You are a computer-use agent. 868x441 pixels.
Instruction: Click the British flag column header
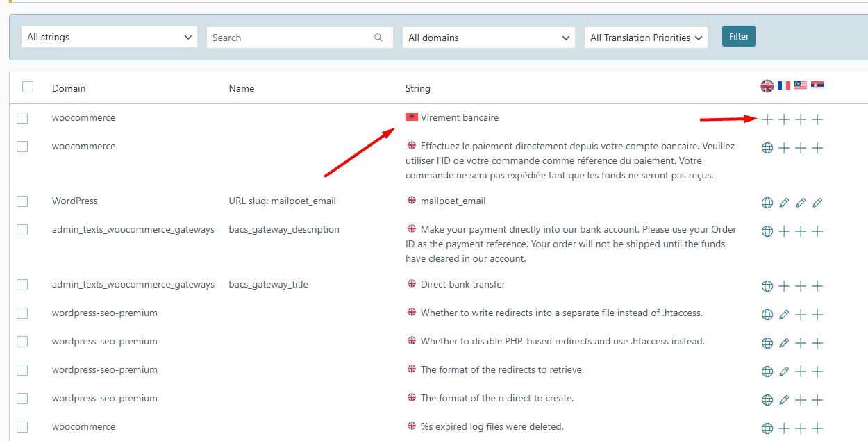pos(767,85)
